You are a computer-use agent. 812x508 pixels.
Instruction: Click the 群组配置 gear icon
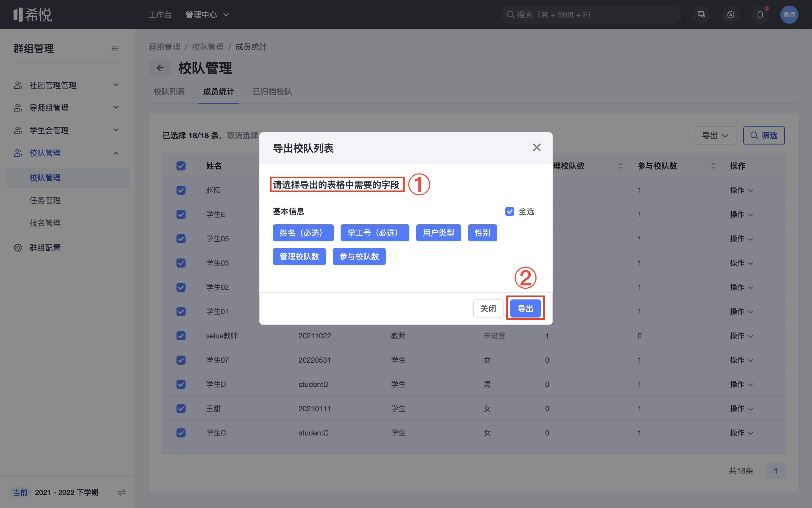coord(18,248)
